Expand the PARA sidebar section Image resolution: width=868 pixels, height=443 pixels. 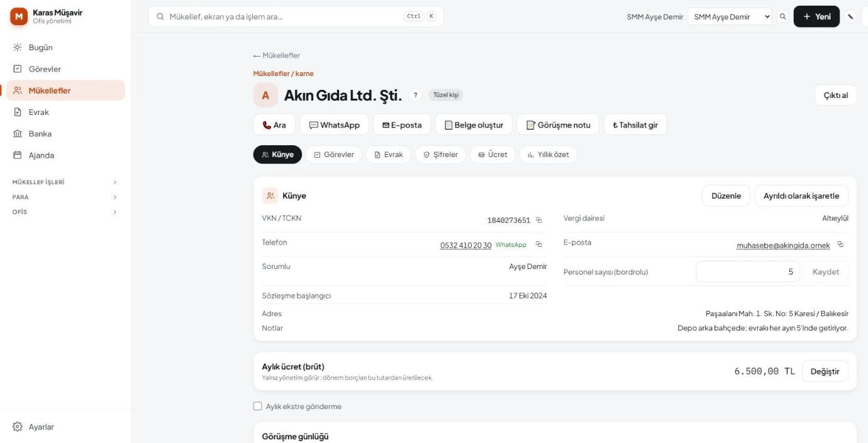point(65,197)
